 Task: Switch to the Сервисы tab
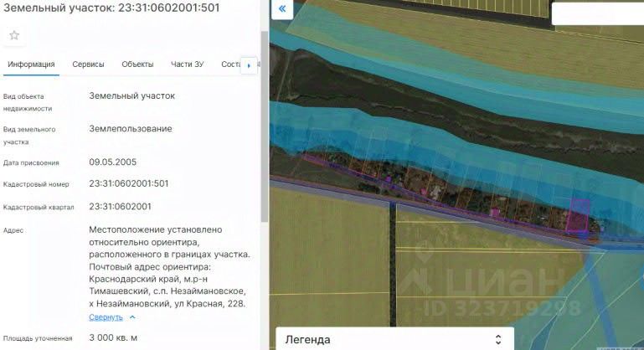click(88, 64)
